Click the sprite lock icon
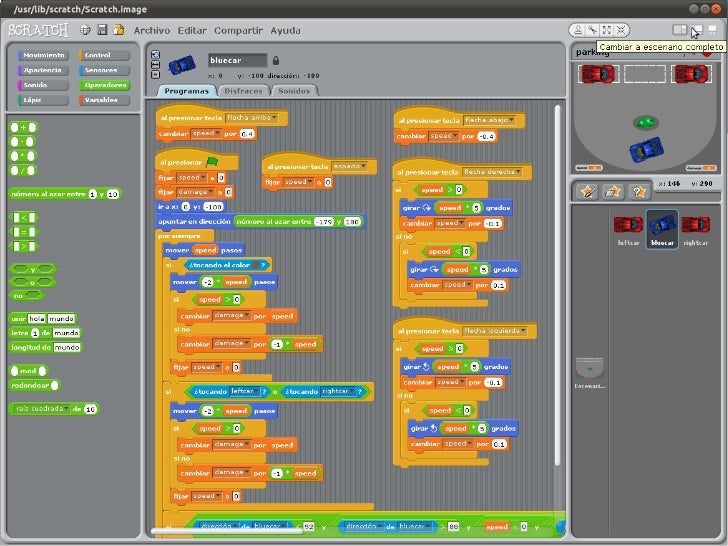This screenshot has height=546, width=728. coord(276,60)
